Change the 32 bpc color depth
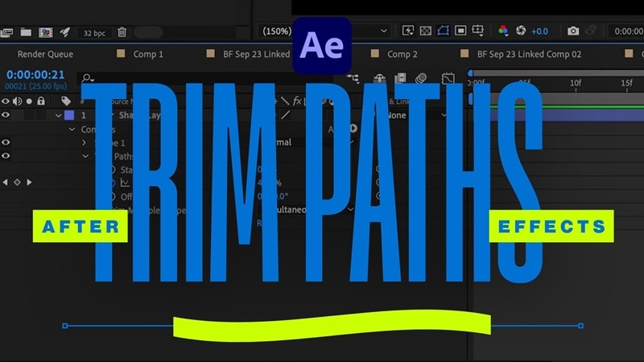Image resolution: width=644 pixels, height=362 pixels. pos(94,33)
